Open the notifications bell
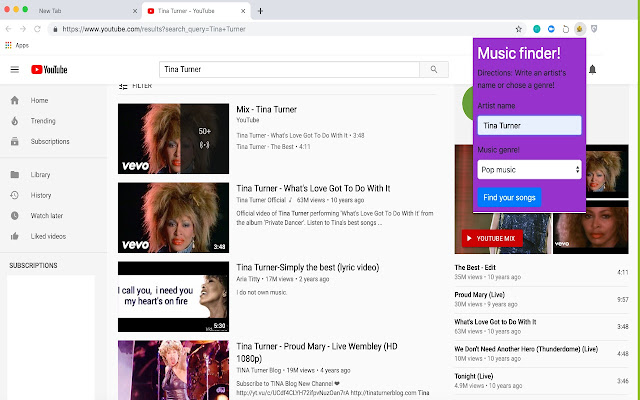The height and width of the screenshot is (400, 640). pos(592,69)
